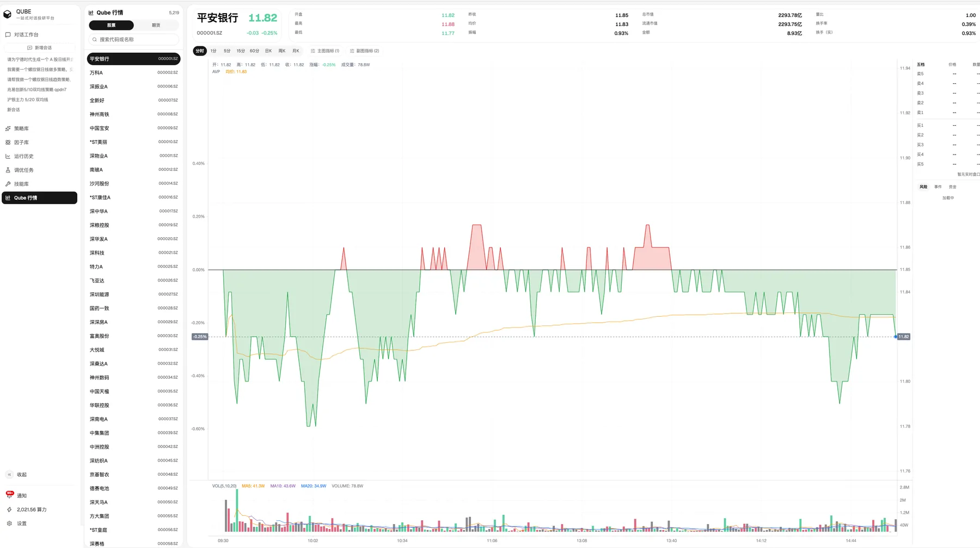The image size is (980, 548).
Task: Switch list to 股票 stocks
Action: point(111,26)
